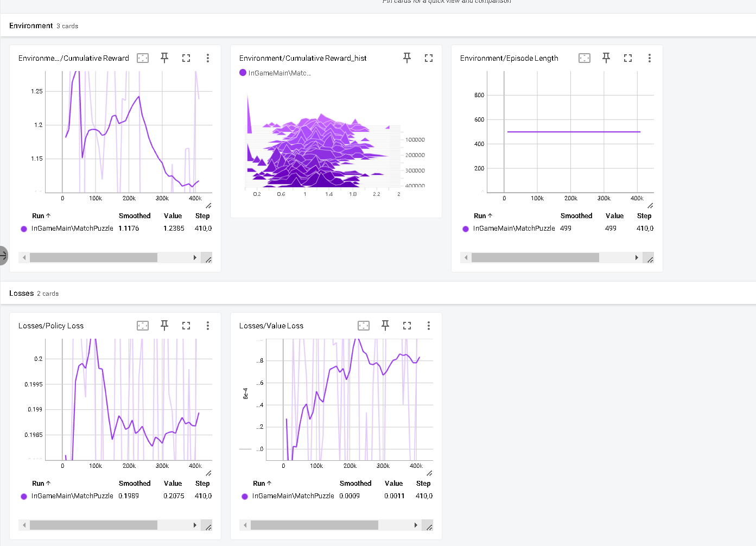The width and height of the screenshot is (756, 546).
Task: Click left scroll arrow in Episode Length table
Action: [466, 257]
